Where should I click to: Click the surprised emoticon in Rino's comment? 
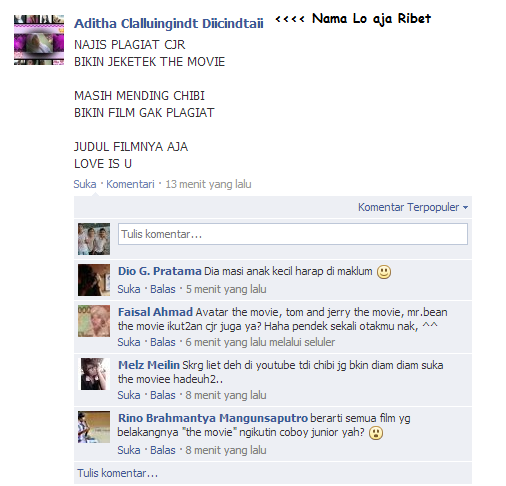[376, 433]
